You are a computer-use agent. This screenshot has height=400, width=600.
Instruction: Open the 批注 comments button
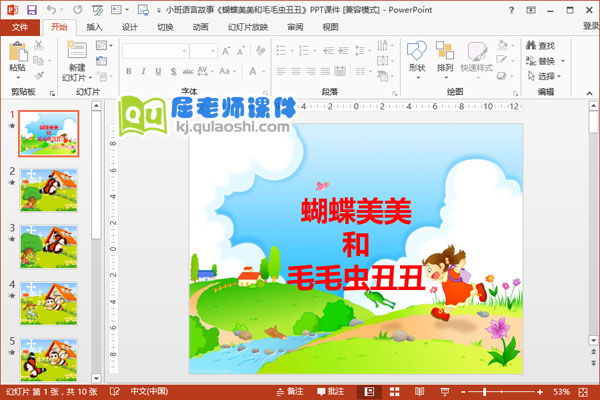click(x=331, y=392)
